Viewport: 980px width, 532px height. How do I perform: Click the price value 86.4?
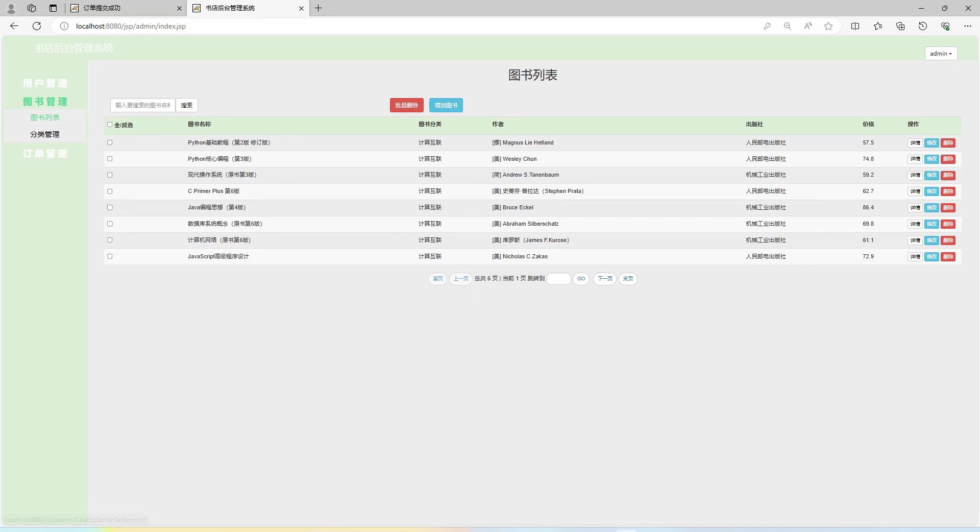click(868, 207)
